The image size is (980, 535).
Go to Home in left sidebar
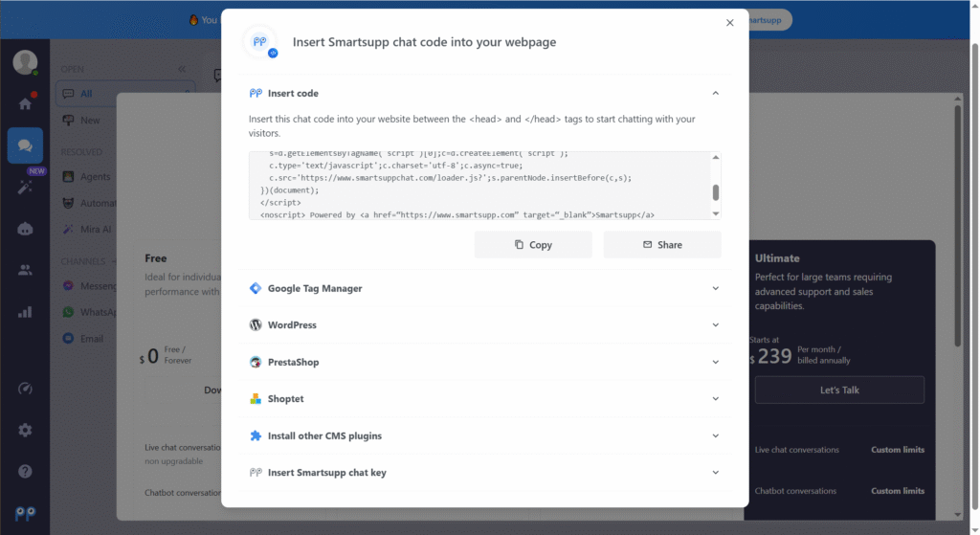click(x=25, y=103)
